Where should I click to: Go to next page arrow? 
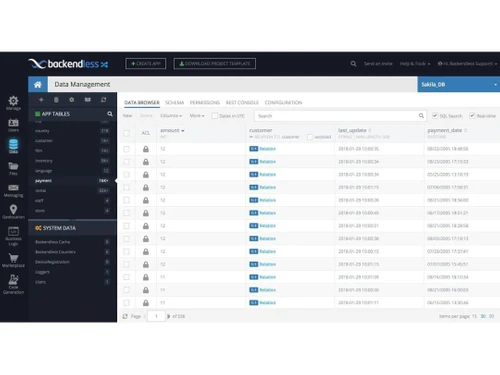(169, 316)
